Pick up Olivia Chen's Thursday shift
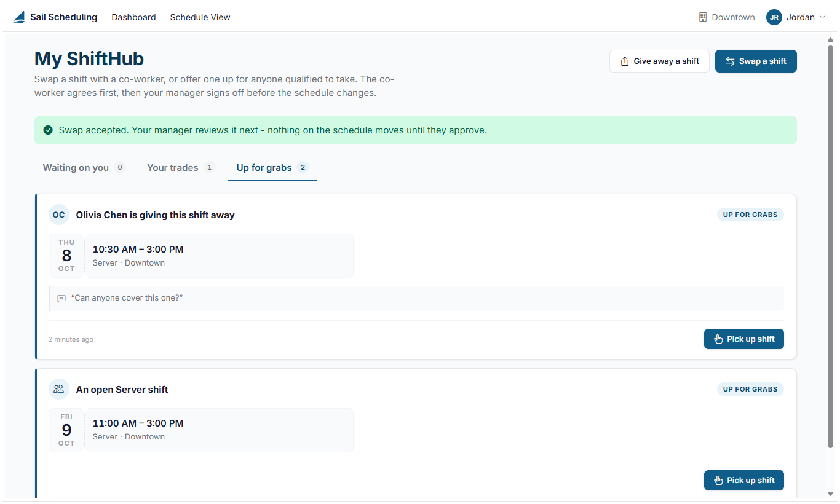Image resolution: width=840 pixels, height=504 pixels. tap(744, 339)
